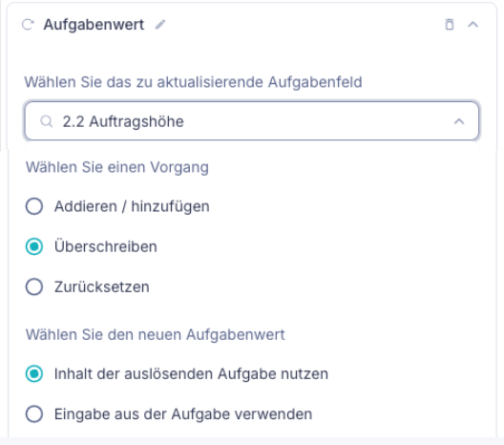Viewport: 504px width, 445px height.
Task: Pick 'Inhalt der auslösenden Aufgabe nutzen' radio
Action: point(34,373)
